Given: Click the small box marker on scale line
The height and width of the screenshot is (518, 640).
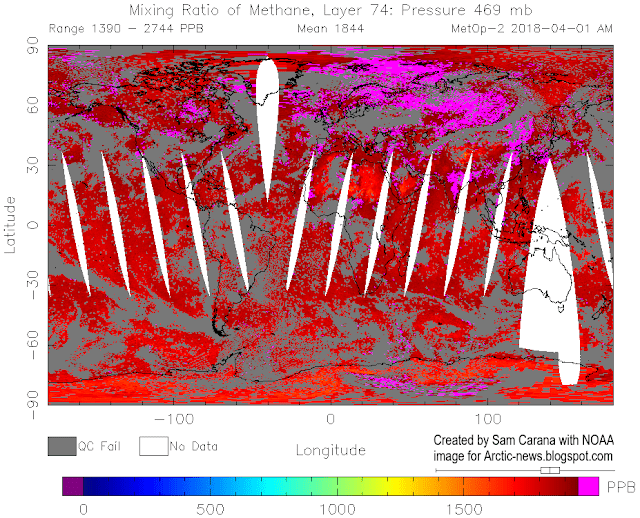Looking at the screenshot, I should point(549,469).
